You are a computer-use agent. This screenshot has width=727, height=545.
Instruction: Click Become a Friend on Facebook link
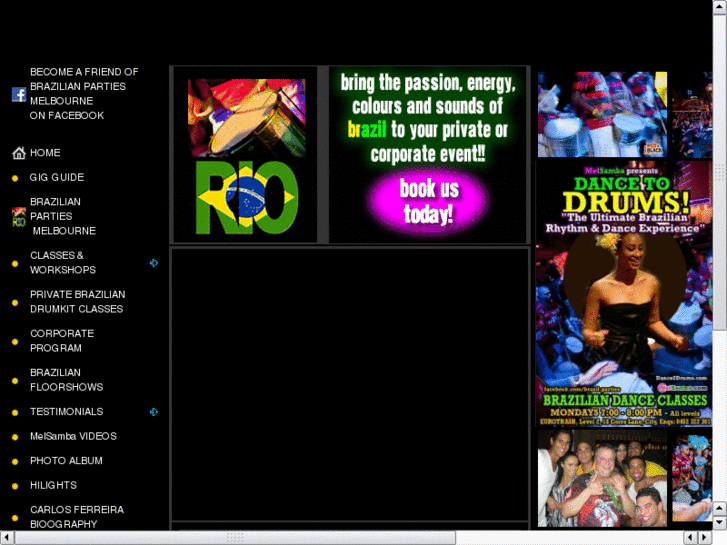coord(84,93)
